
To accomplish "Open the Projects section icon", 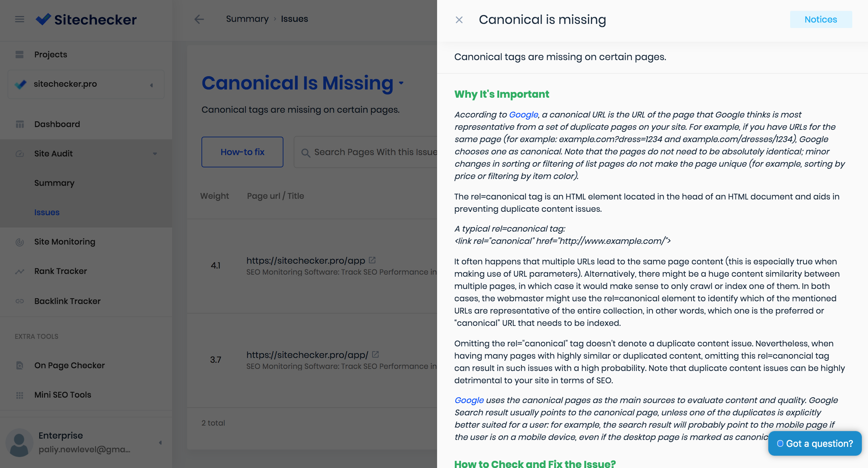I will 19,54.
